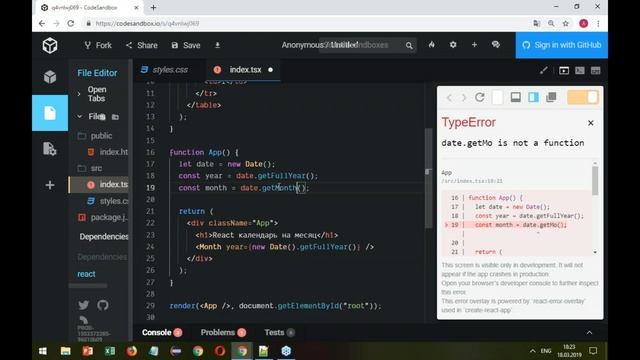The height and width of the screenshot is (360, 640).
Task: Open preview in new window icon
Action: (x=551, y=97)
